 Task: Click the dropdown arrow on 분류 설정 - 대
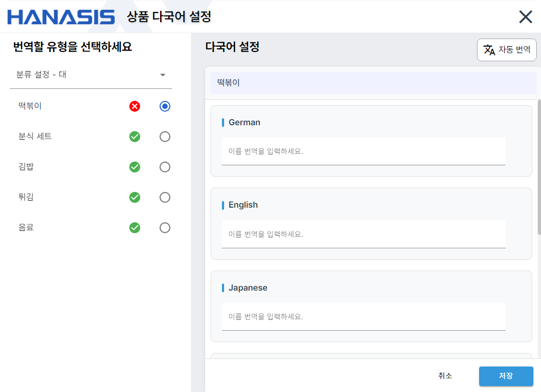coord(162,75)
